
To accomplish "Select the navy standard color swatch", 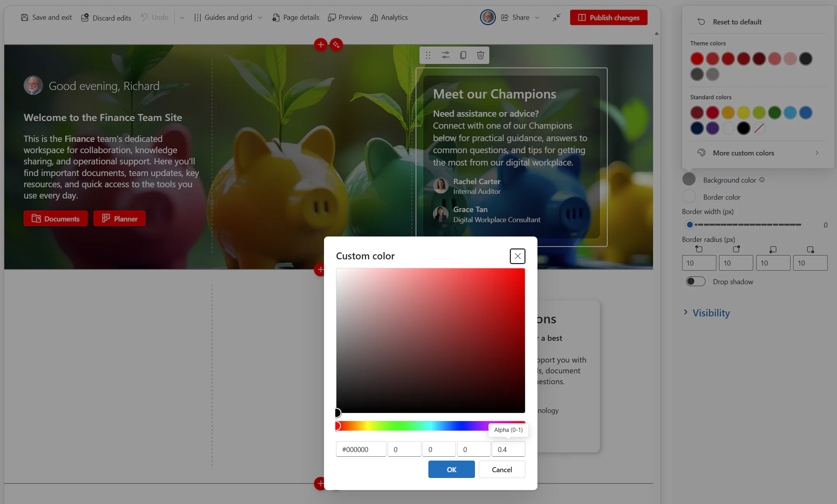I will [697, 128].
